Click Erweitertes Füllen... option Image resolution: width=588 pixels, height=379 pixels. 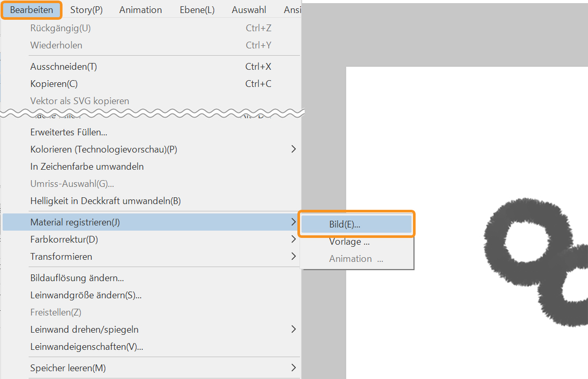pos(69,132)
